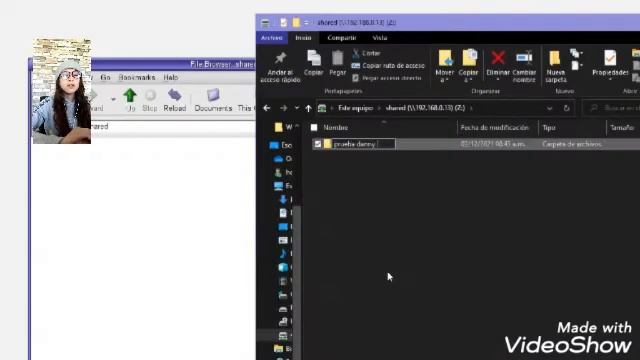The image size is (640, 360).
Task: Open Descargas blue arrow in sidebar
Action: coord(283,199)
